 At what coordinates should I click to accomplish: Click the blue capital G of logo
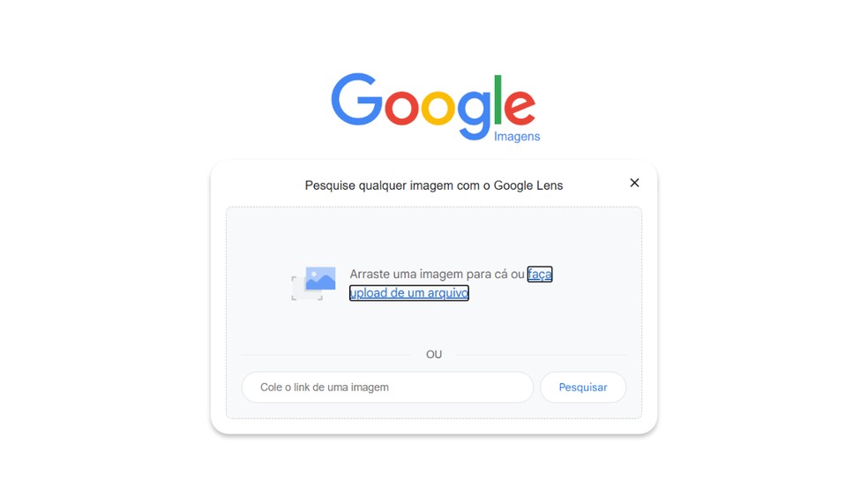(x=356, y=100)
